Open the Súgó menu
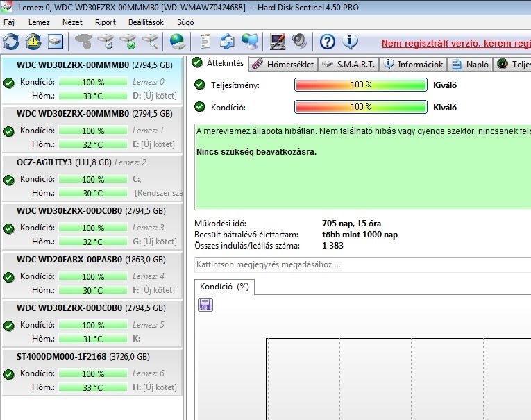 (185, 22)
